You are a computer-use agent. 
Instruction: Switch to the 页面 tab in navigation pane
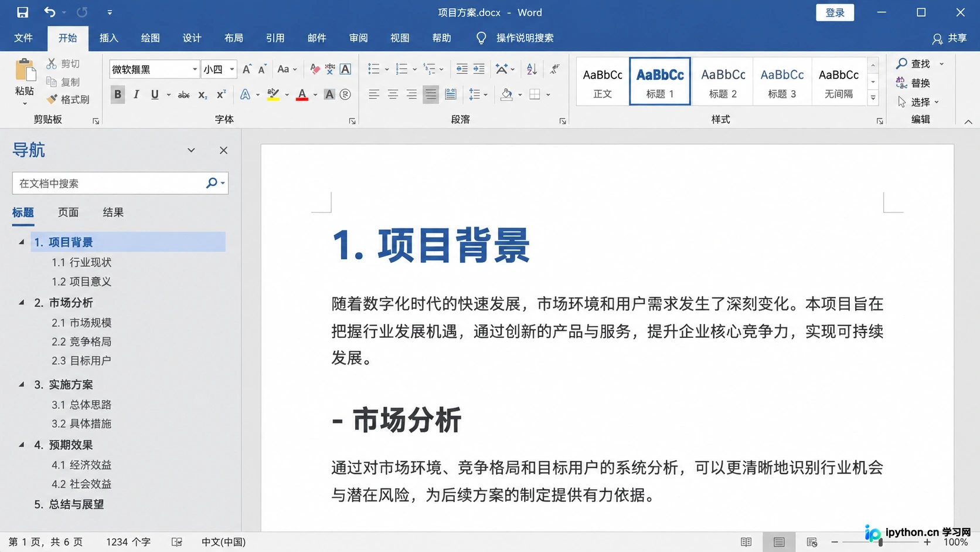tap(68, 212)
